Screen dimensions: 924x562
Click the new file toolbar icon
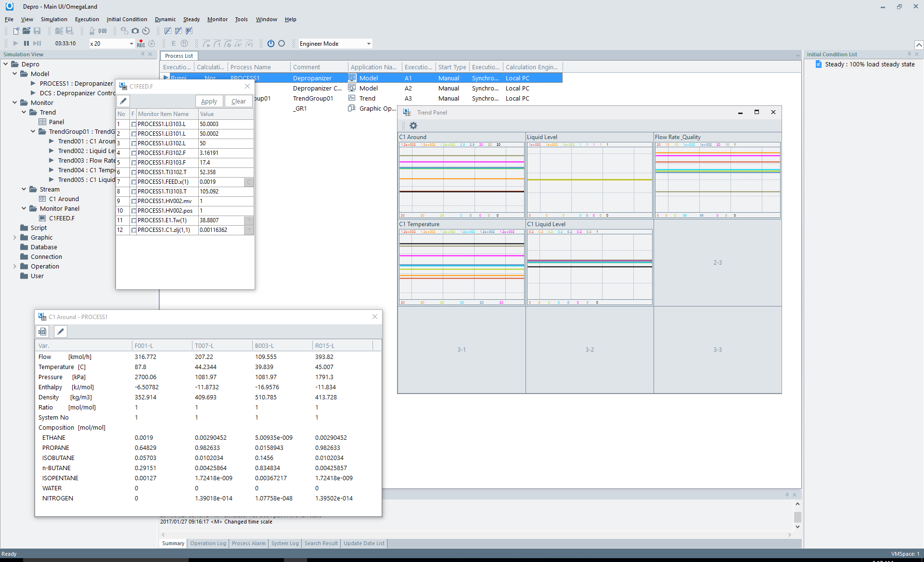pyautogui.click(x=16, y=31)
